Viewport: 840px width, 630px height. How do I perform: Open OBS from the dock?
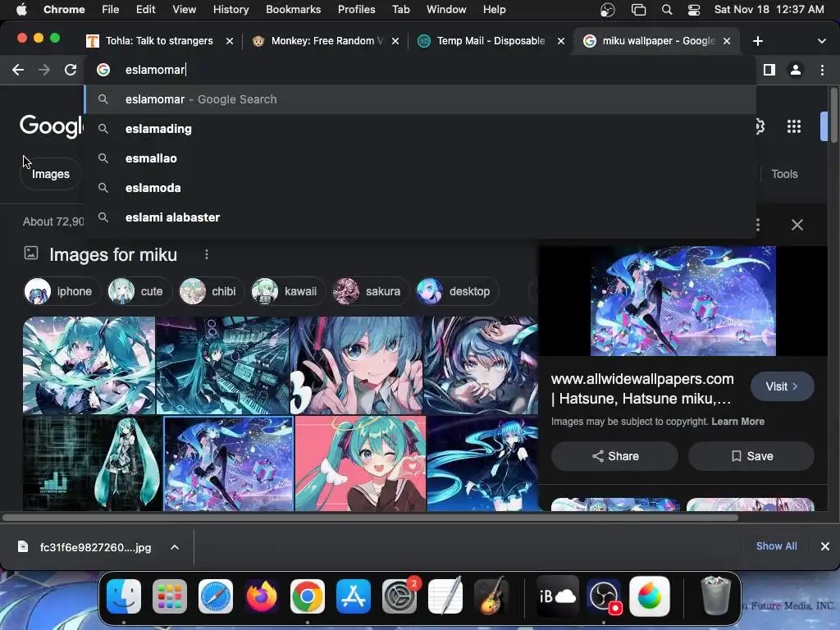(x=605, y=596)
